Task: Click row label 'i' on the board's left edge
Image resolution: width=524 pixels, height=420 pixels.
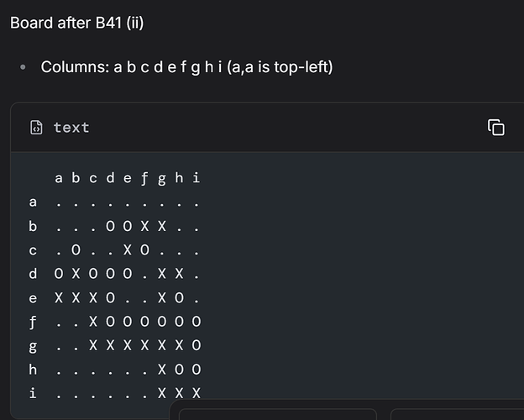Action: pyautogui.click(x=34, y=392)
